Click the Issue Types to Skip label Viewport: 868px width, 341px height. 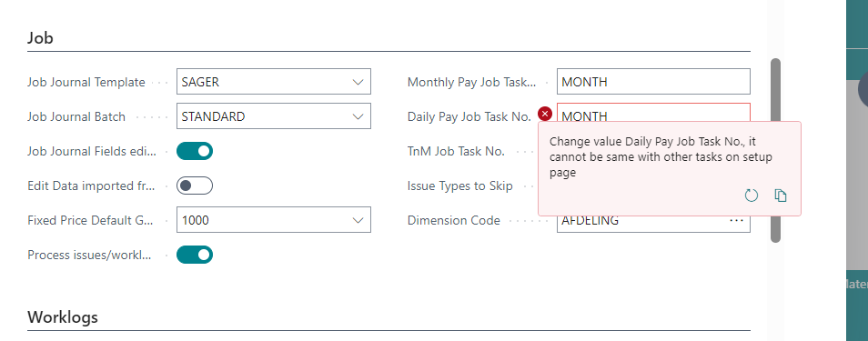[460, 186]
